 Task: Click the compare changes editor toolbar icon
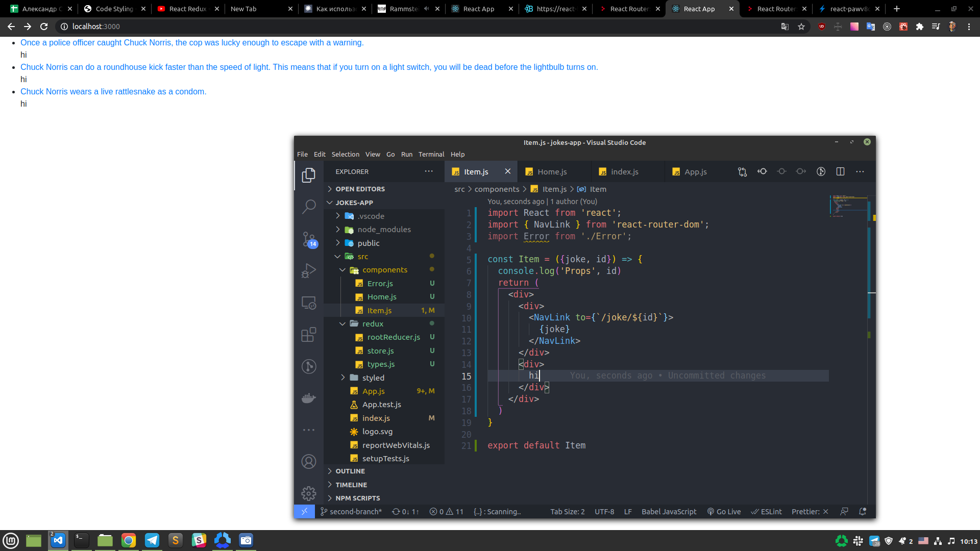click(x=742, y=172)
